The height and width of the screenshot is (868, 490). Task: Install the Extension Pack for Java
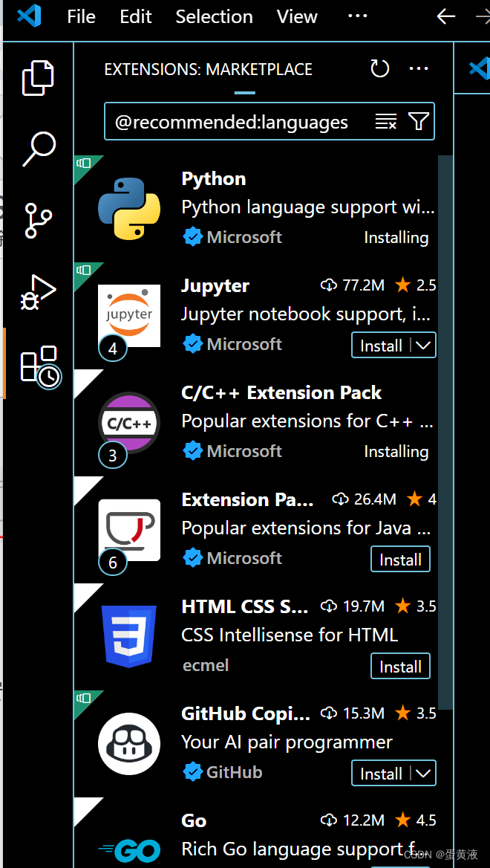[x=400, y=559]
